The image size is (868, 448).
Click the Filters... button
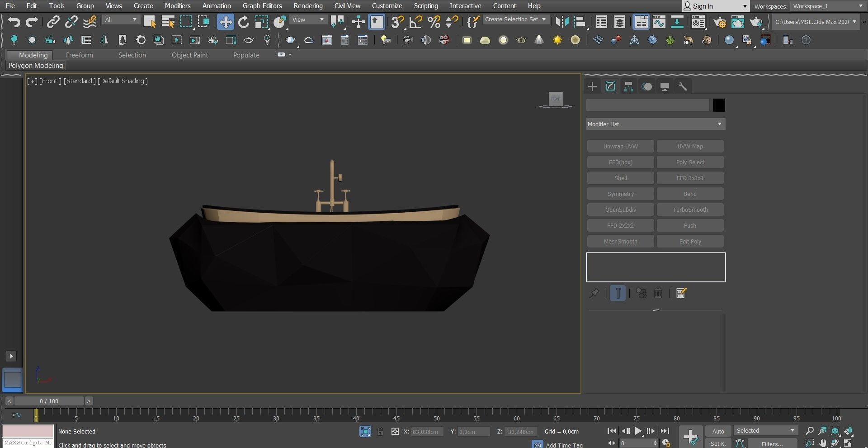(x=772, y=443)
